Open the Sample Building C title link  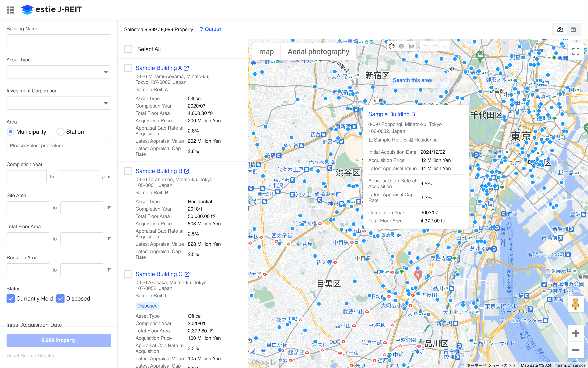(x=159, y=274)
